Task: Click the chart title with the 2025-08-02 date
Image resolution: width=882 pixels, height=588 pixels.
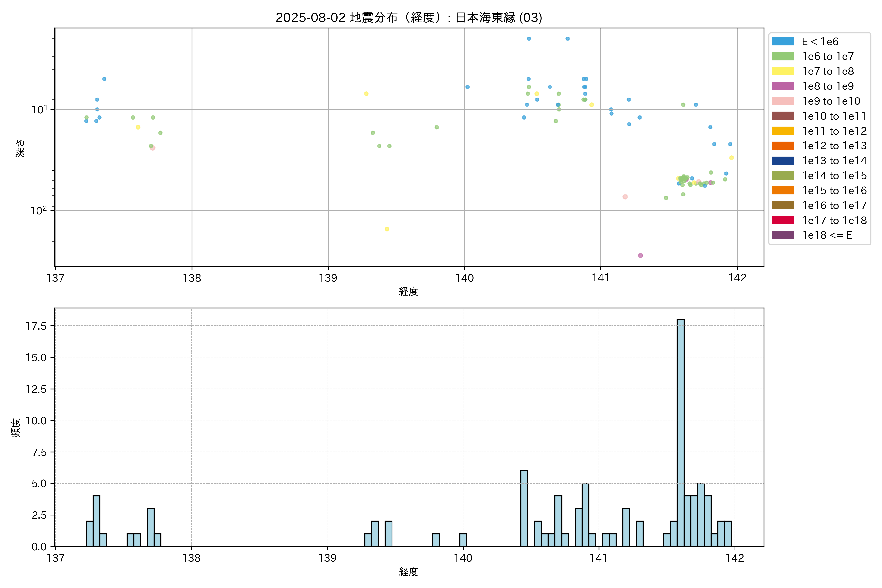Action: click(x=409, y=18)
